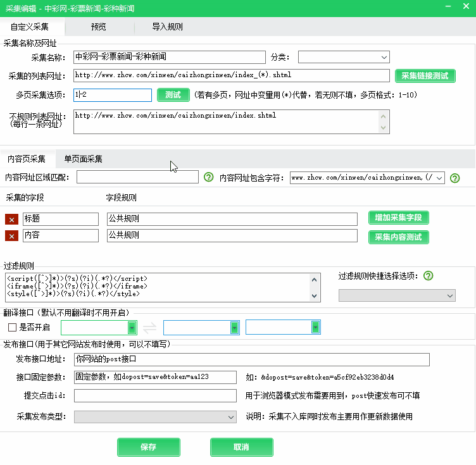Click the 接口固定参数 input field
Screen dimensions: 476x465
point(155,377)
